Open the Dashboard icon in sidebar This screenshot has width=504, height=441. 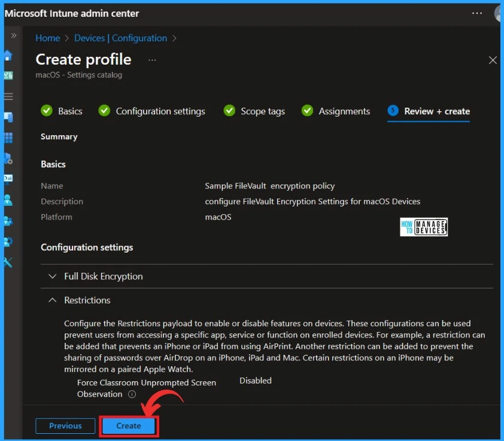click(8, 75)
